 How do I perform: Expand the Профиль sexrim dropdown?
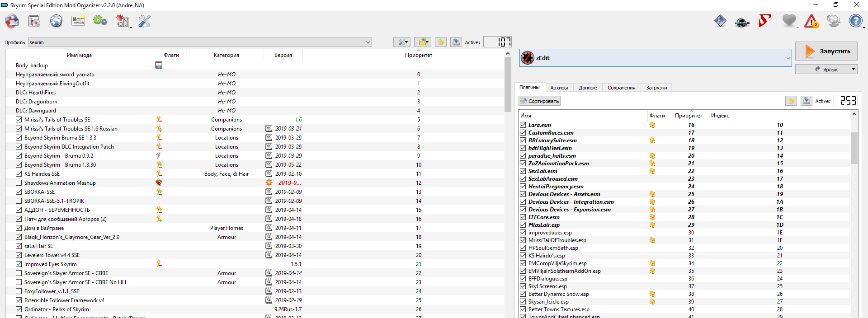point(368,42)
